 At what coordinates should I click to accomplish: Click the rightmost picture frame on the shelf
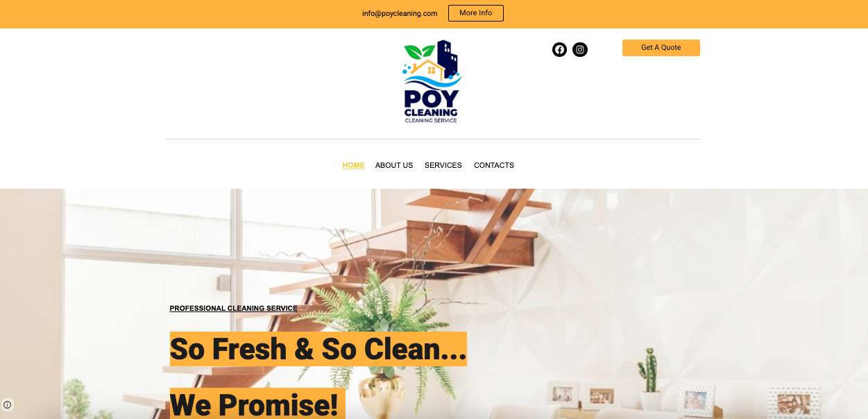click(x=794, y=402)
